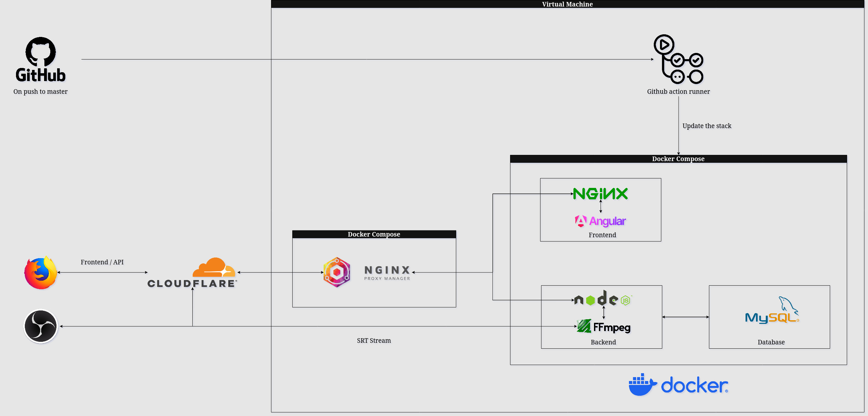Click the Docker whale logo
Viewport: 868px width, 416px height.
tap(678, 385)
